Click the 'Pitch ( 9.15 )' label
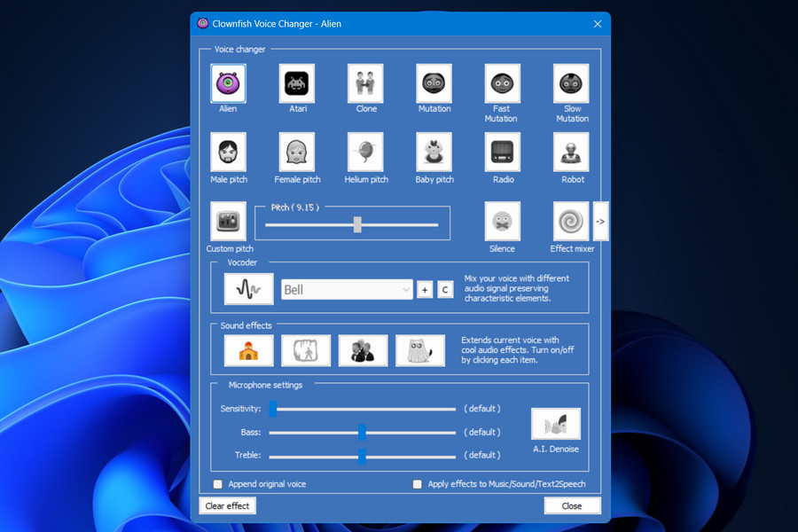The image size is (798, 532). tap(295, 207)
